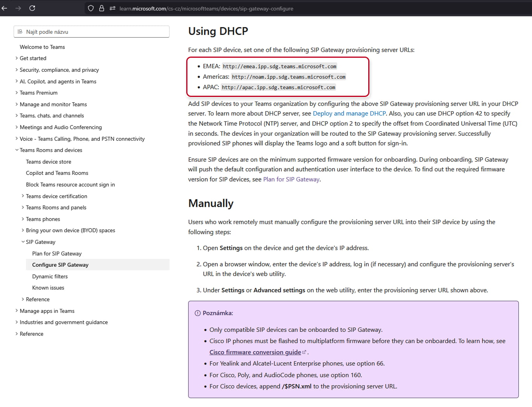
Task: Open Plan for SIP Gateway in sidebar
Action: pyautogui.click(x=57, y=254)
